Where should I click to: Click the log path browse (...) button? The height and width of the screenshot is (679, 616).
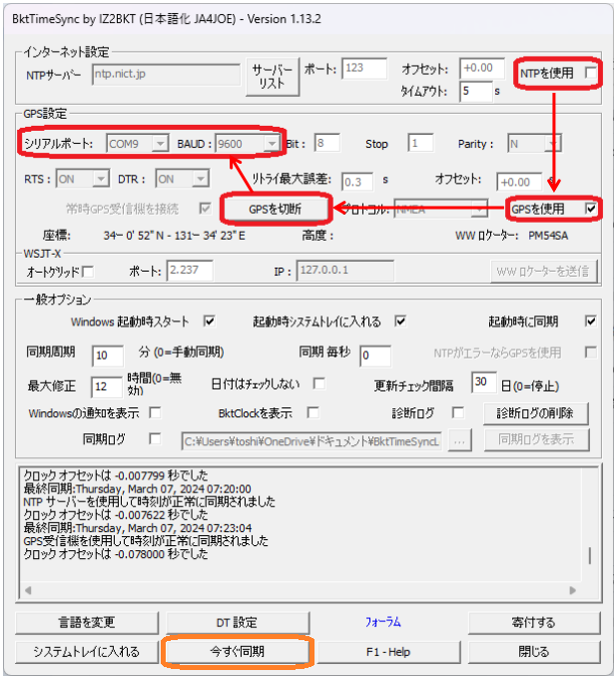(459, 441)
